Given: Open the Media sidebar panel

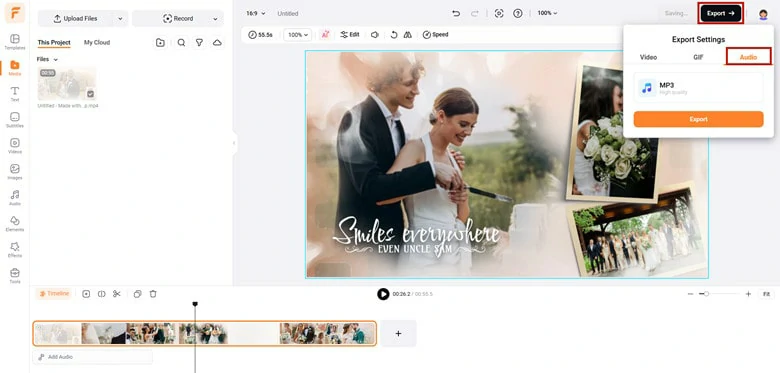Looking at the screenshot, I should pos(14,68).
